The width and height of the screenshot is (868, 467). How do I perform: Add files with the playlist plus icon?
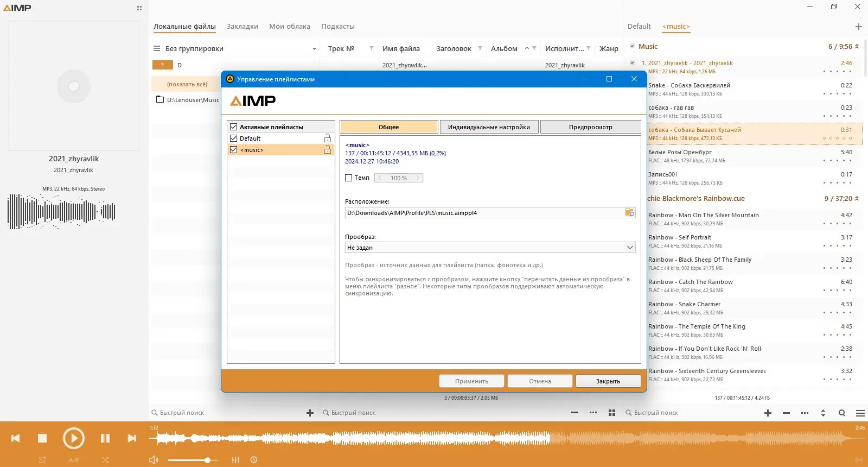[768, 413]
